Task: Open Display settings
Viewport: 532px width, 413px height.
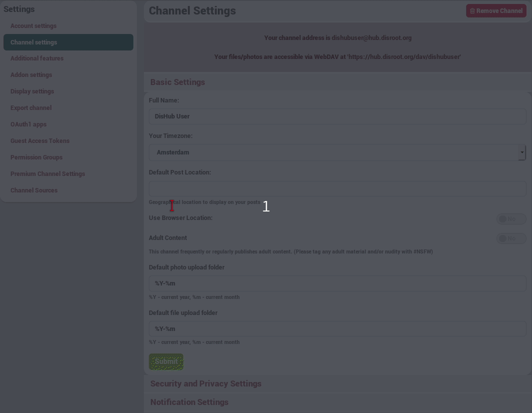Action: 32,91
